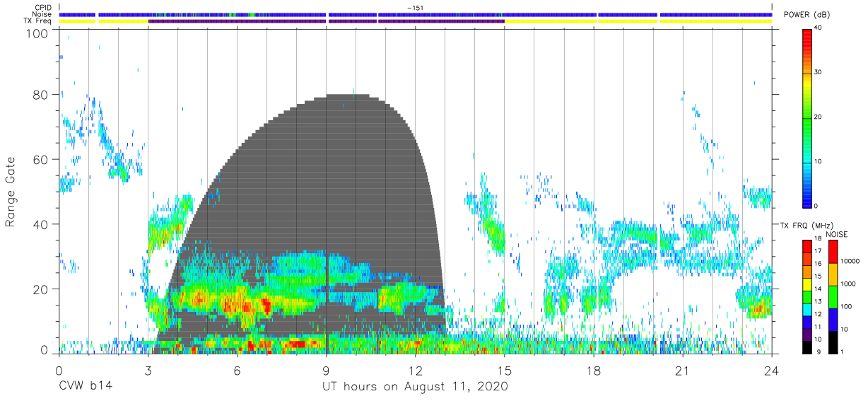The height and width of the screenshot is (401, 868).
Task: Click the 12 tick on the UT hours axis
Action: [x=415, y=370]
